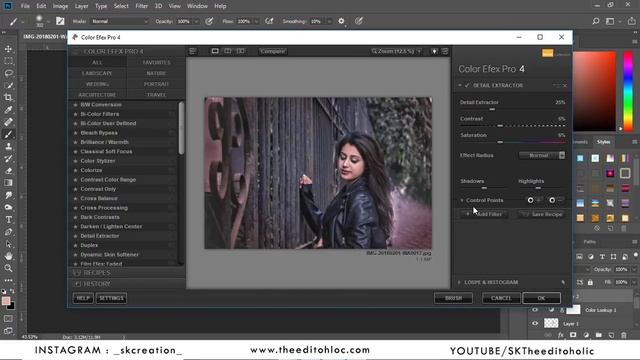Click the light bulb background color icon

point(434,51)
